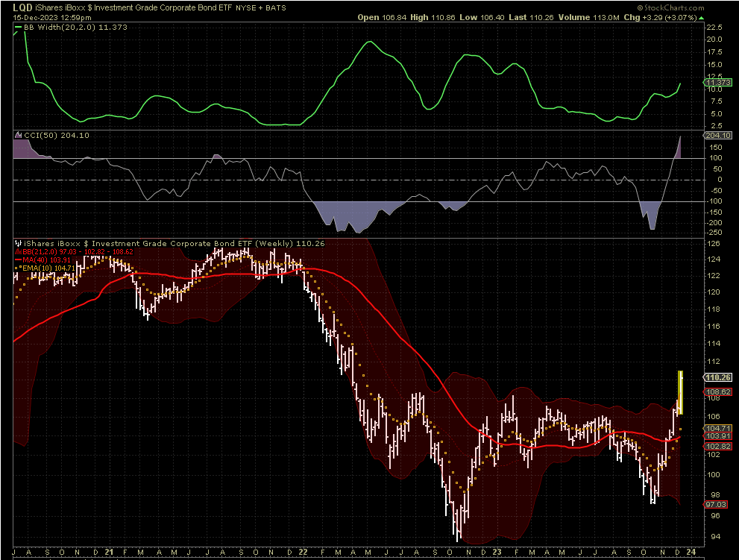Click the yellow 104.71 EMA tag
The width and height of the screenshot is (739, 560).
tap(718, 429)
